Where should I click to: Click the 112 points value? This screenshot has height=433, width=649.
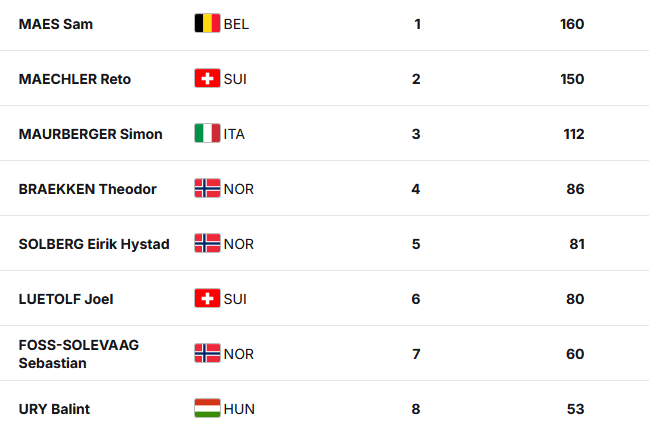pos(573,134)
